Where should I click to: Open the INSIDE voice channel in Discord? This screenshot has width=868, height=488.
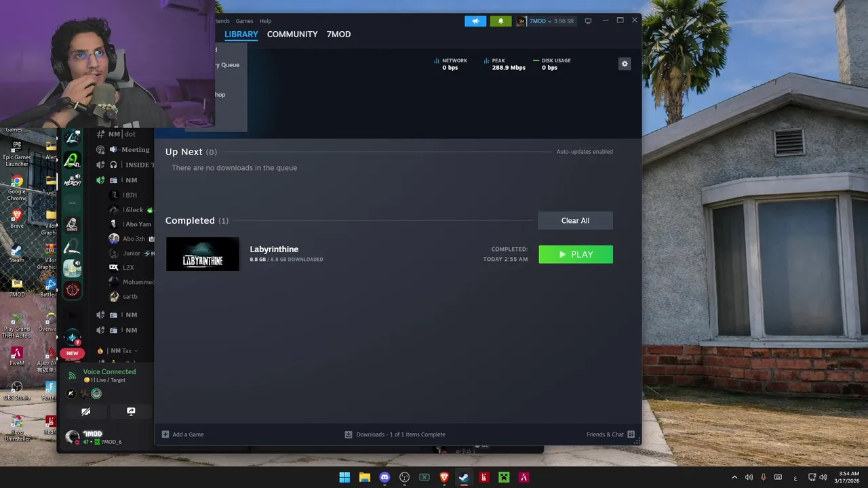click(124, 165)
